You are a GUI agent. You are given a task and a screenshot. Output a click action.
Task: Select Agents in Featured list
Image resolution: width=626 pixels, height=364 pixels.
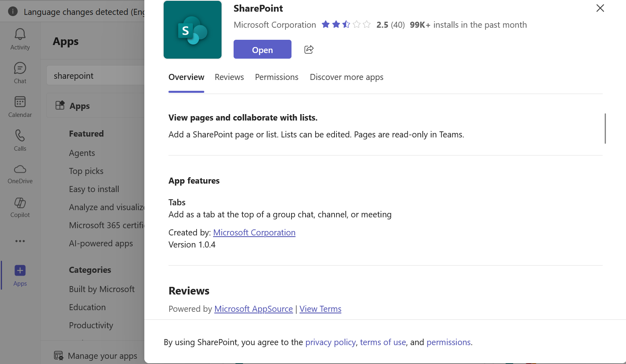(x=82, y=153)
